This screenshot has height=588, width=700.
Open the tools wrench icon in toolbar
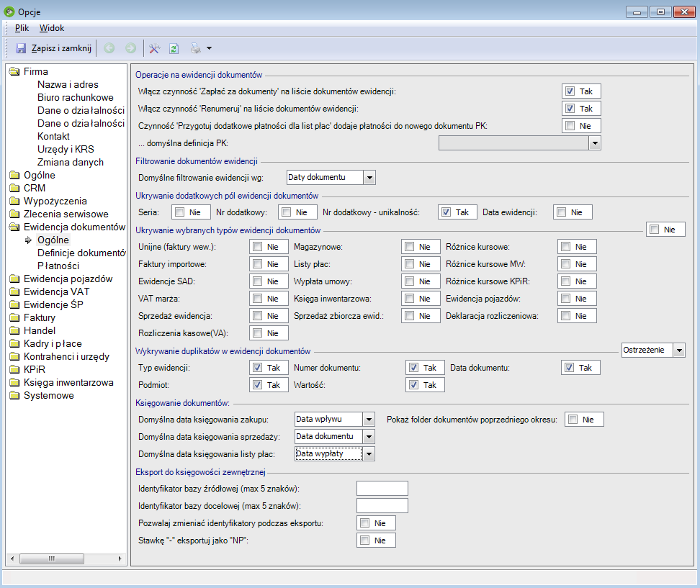click(x=154, y=48)
